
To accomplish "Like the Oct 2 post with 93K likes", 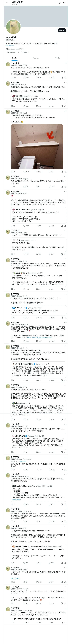I will tap(37, 77).
